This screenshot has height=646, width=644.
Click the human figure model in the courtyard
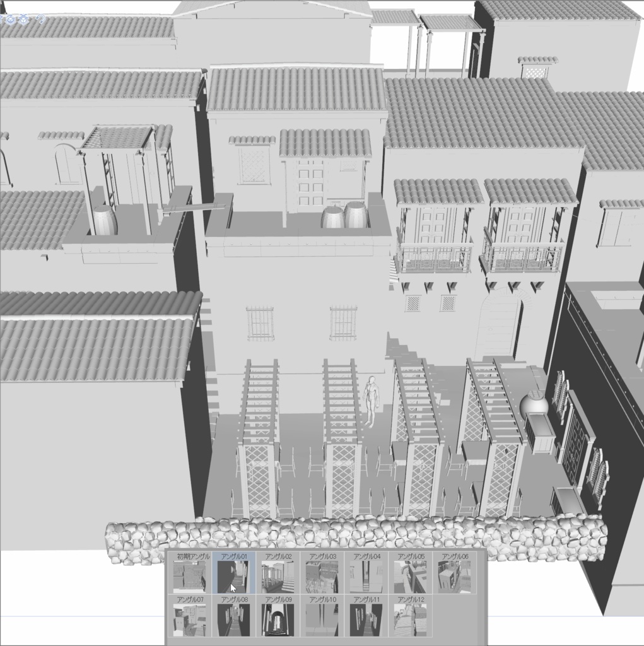(x=371, y=401)
